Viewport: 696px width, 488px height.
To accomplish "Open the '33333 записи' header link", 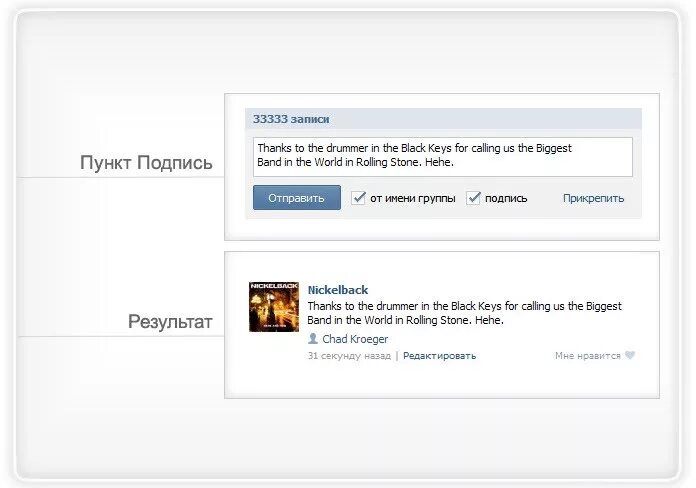I will [x=291, y=119].
